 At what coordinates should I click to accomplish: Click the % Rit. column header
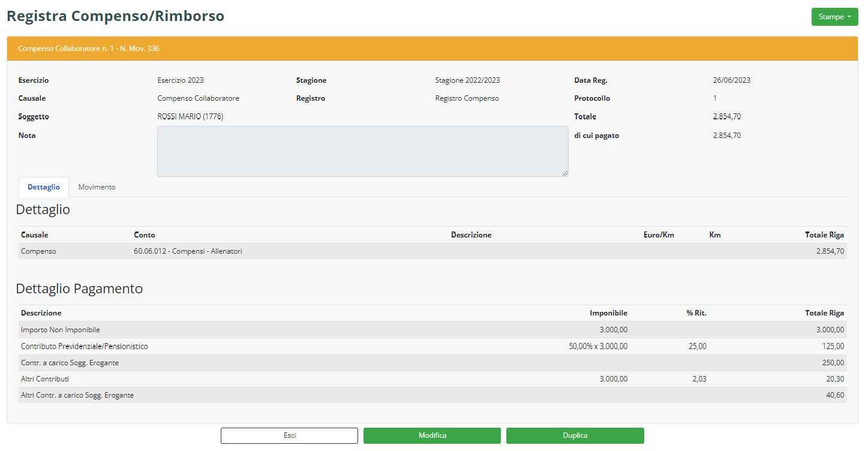pos(696,313)
